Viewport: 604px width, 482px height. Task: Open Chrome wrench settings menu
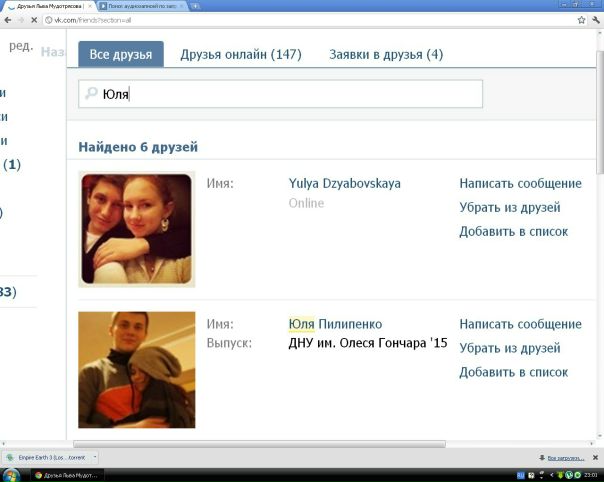596,20
